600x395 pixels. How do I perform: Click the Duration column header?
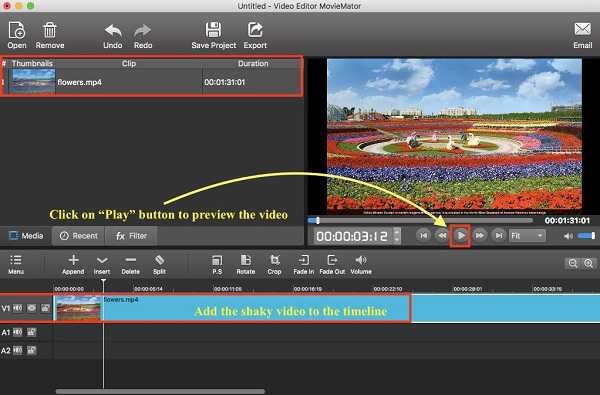click(x=253, y=63)
